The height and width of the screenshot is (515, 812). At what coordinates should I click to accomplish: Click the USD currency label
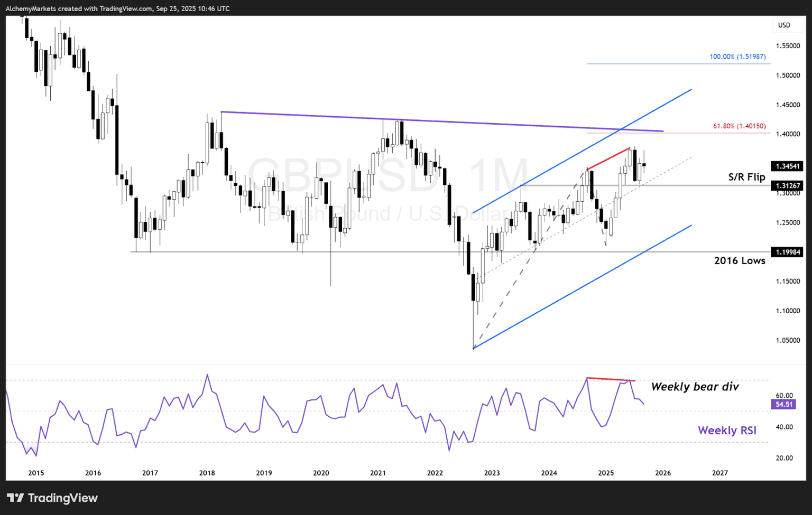tap(784, 25)
